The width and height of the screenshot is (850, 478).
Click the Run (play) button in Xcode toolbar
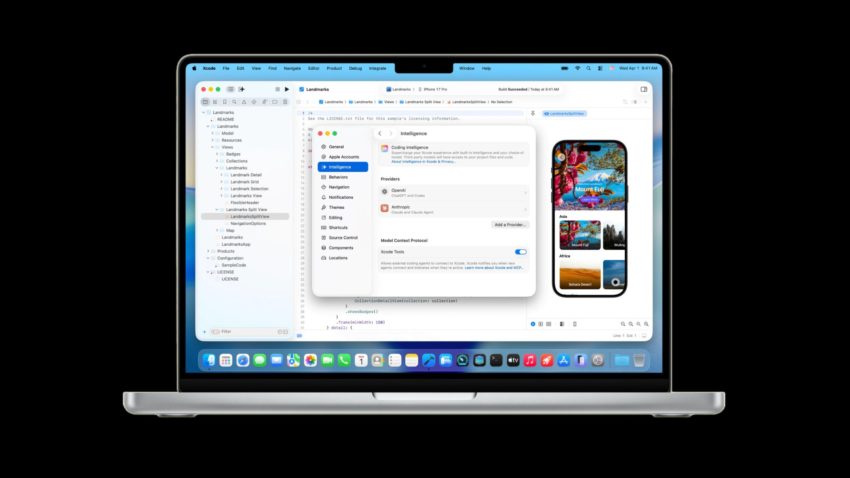tap(287, 89)
